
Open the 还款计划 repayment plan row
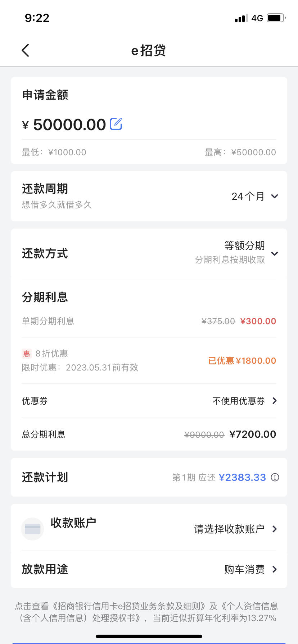coord(149,477)
